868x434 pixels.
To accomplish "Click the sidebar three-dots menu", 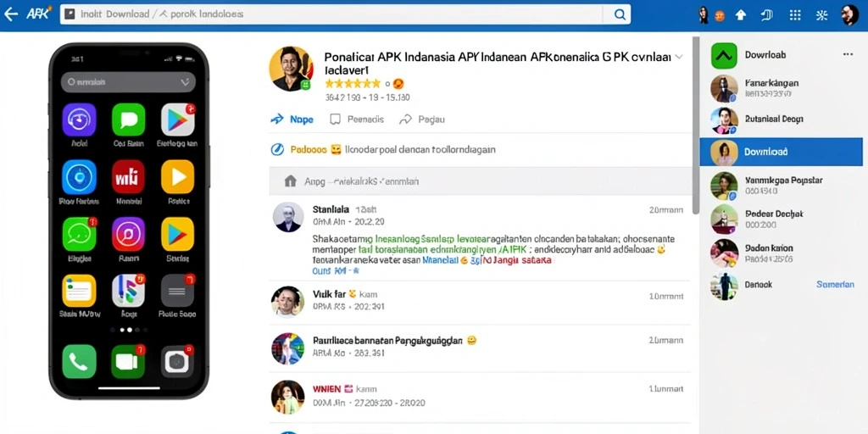I will pos(848,54).
